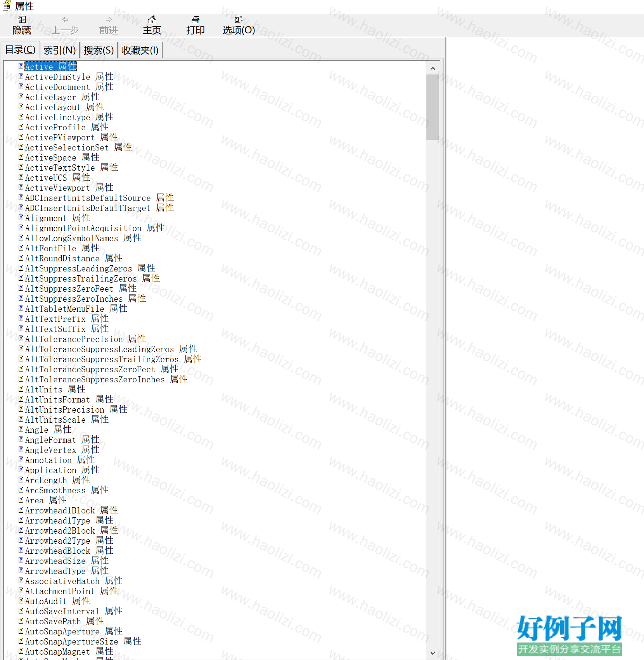This screenshot has width=644, height=660.
Task: Open the AllowLongSymbolNames 属性 topic
Action: click(x=83, y=238)
